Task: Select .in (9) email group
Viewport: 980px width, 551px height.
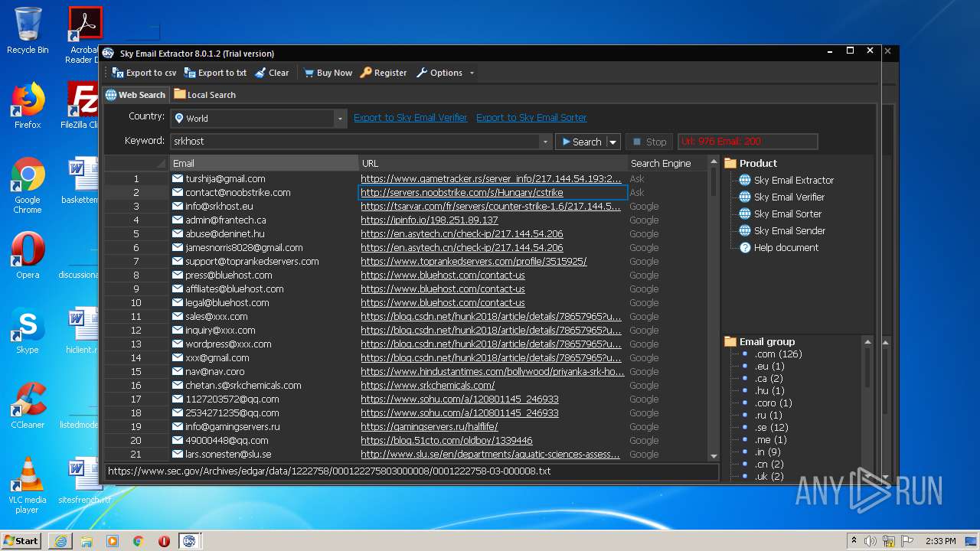Action: point(768,452)
